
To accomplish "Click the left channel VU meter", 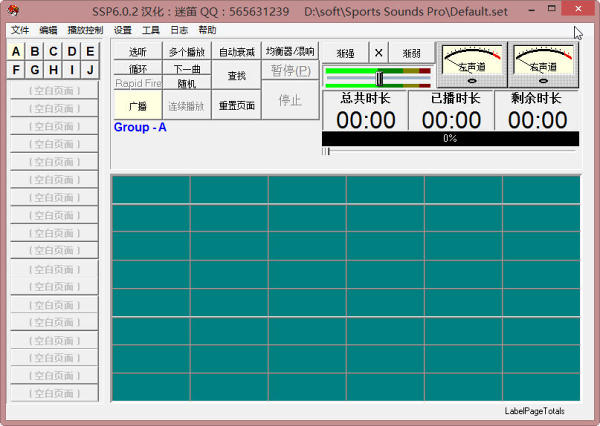I will coord(470,64).
